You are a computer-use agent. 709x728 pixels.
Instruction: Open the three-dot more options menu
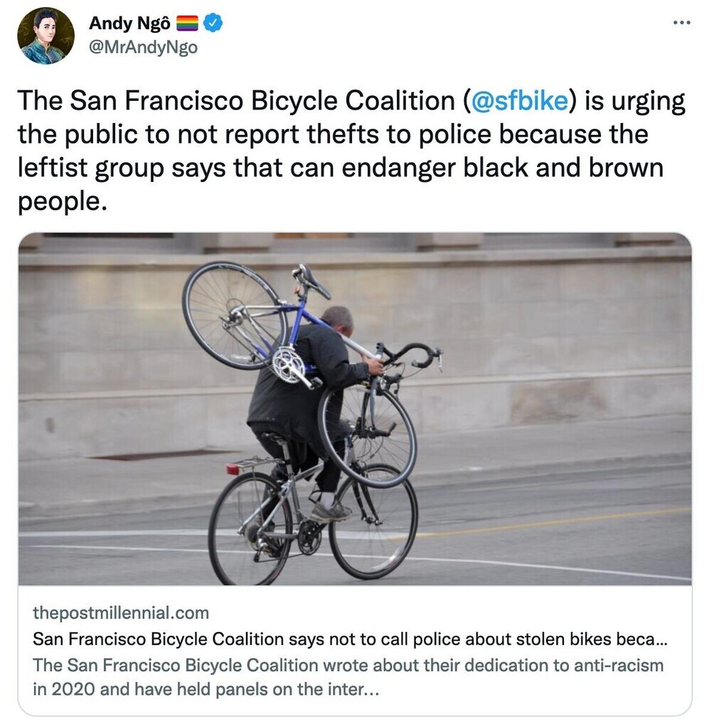(681, 22)
